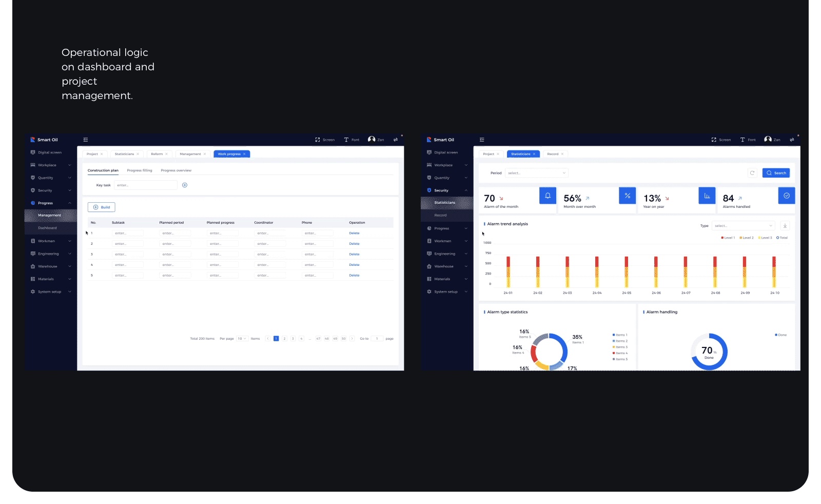The image size is (821, 504).
Task: Click the blue Search button
Action: (x=776, y=173)
